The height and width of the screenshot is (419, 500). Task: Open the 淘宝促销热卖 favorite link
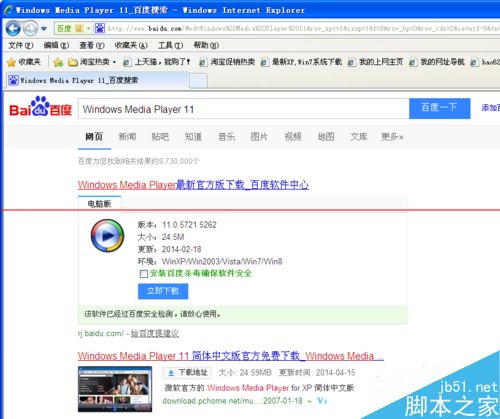coord(227,62)
